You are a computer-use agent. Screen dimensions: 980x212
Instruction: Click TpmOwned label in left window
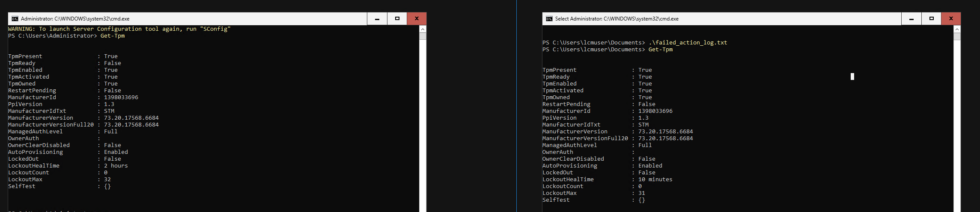tap(22, 84)
